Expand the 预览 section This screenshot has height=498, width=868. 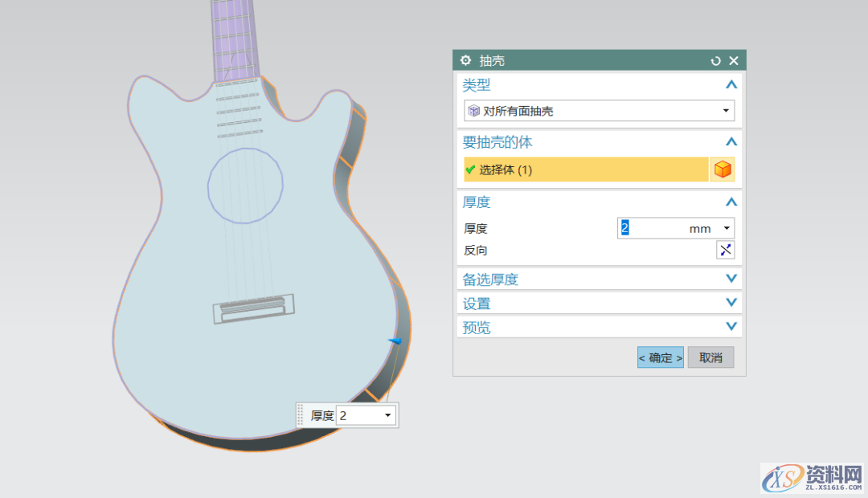(x=730, y=327)
